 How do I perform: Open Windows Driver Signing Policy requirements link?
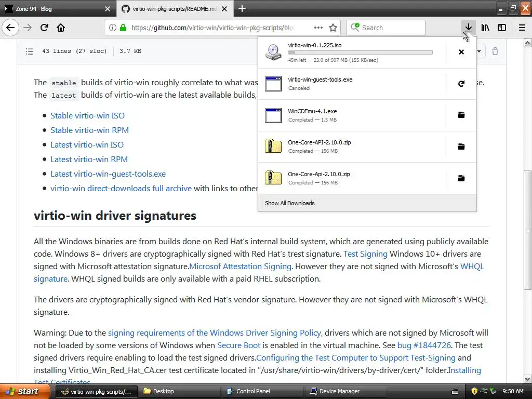pos(215,333)
